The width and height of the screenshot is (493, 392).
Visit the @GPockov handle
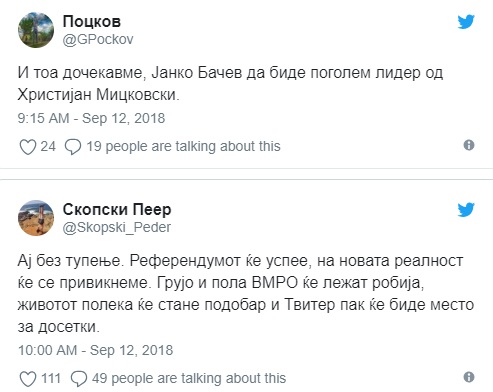98,40
